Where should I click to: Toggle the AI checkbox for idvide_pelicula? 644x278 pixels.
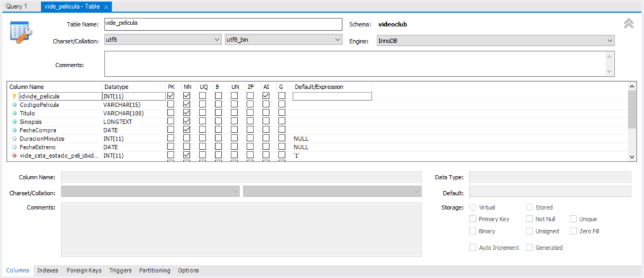pos(266,96)
